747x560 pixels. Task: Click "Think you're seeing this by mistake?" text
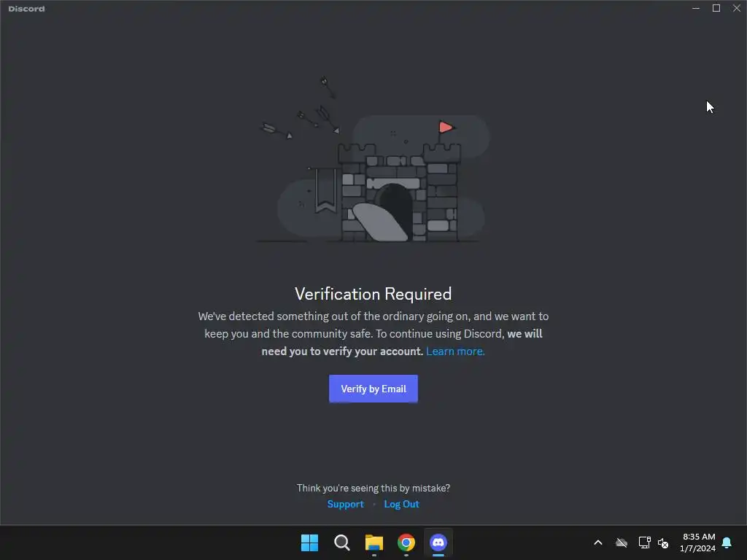tap(373, 488)
